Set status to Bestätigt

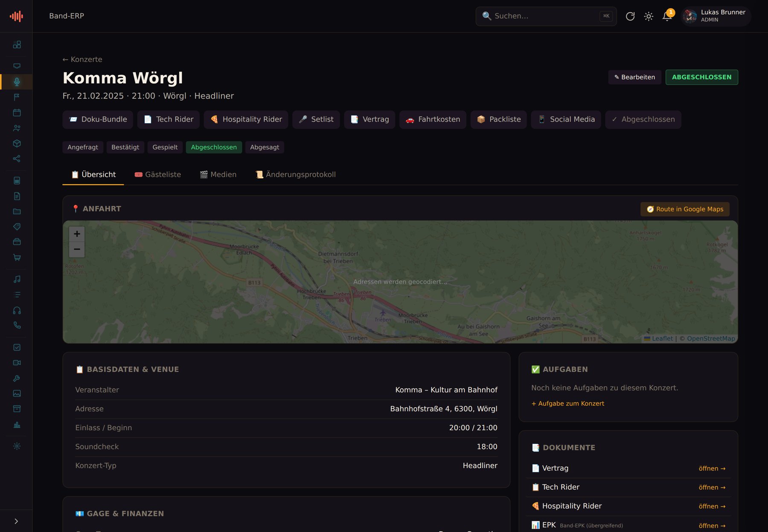pyautogui.click(x=125, y=147)
